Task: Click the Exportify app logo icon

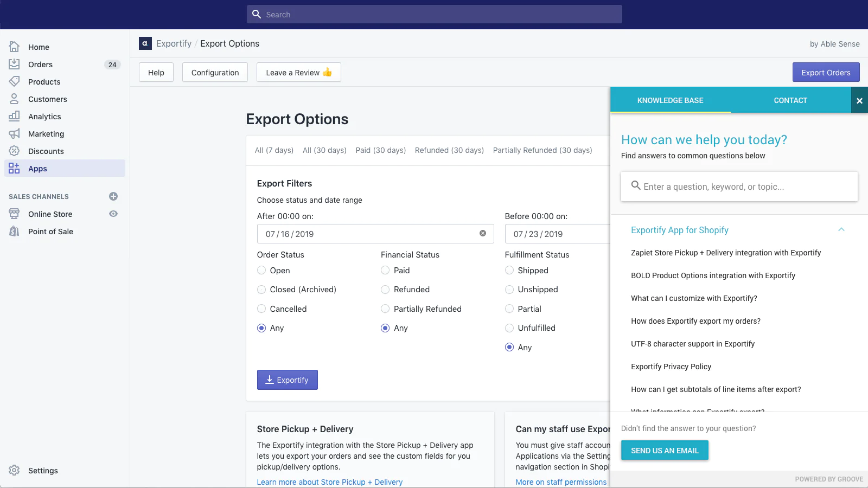Action: (x=145, y=43)
